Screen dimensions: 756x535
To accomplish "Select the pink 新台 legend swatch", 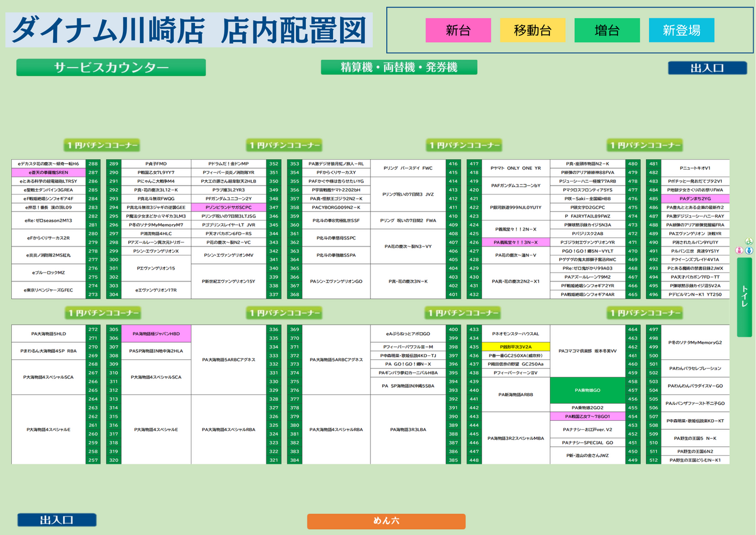I will pyautogui.click(x=458, y=30).
